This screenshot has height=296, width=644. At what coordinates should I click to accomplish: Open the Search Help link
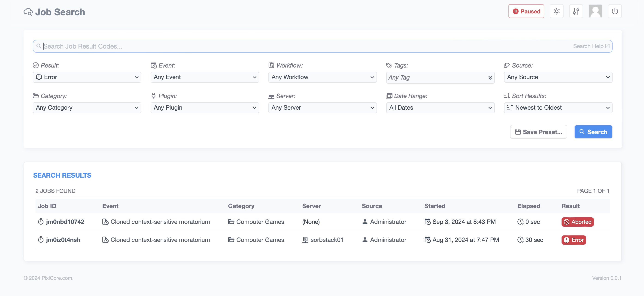tap(591, 46)
